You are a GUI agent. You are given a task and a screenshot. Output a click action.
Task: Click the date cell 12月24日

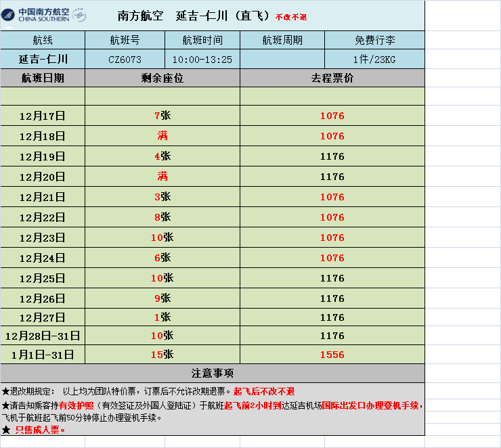[43, 258]
